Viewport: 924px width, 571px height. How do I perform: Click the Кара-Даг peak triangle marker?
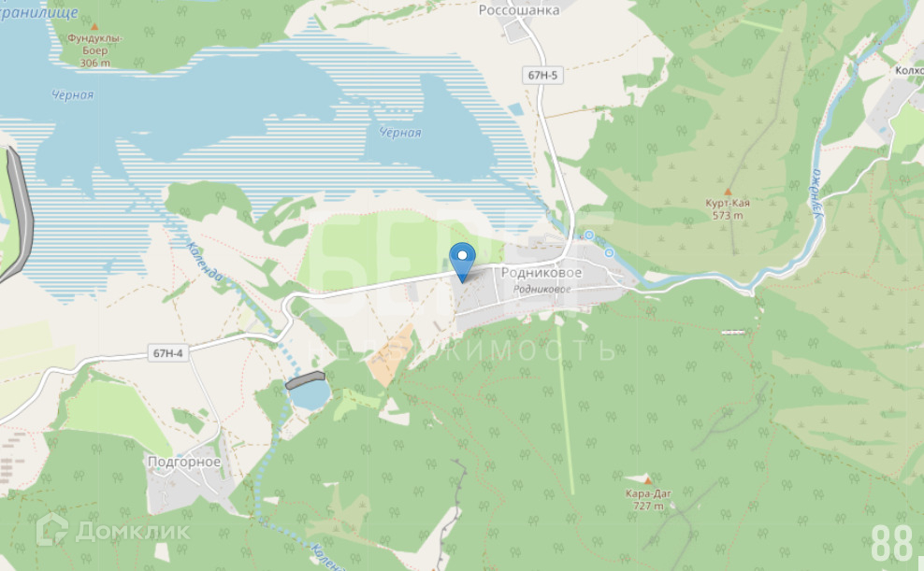click(647, 481)
